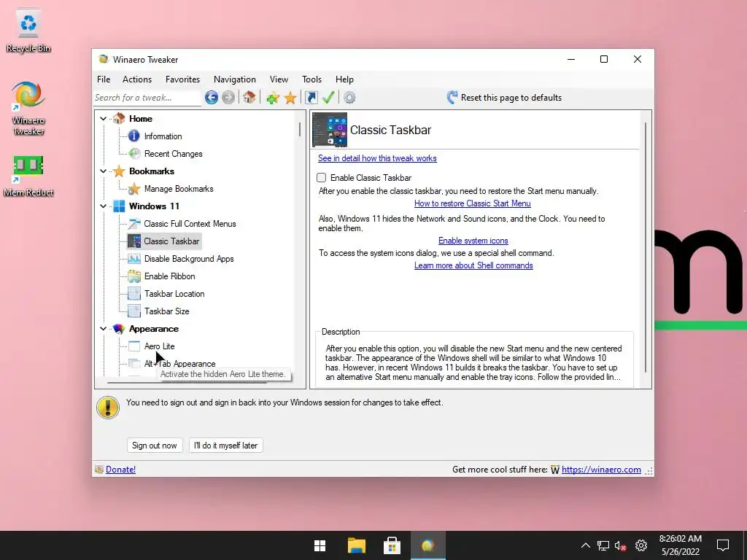
Task: Collapse the Bookmarks tree node
Action: [104, 171]
